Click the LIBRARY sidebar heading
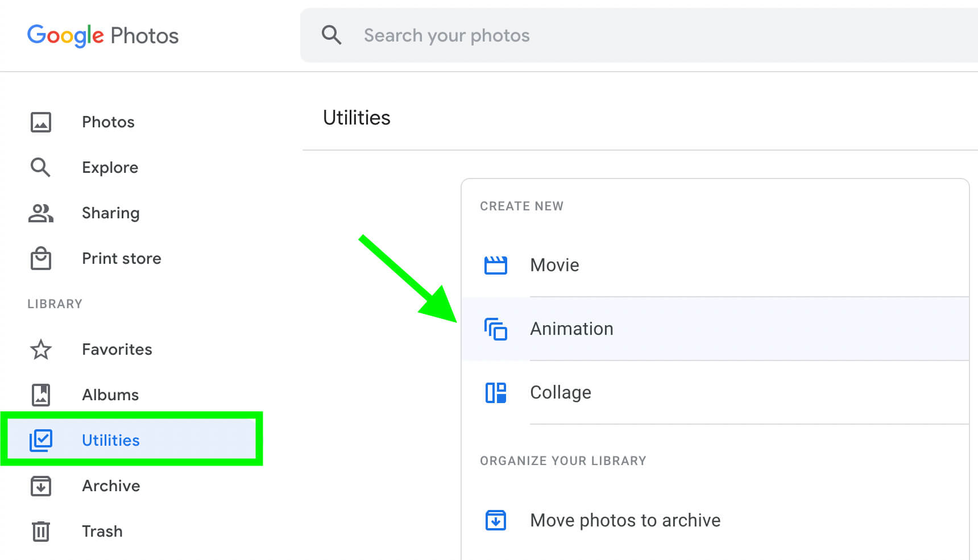978x560 pixels. point(55,304)
